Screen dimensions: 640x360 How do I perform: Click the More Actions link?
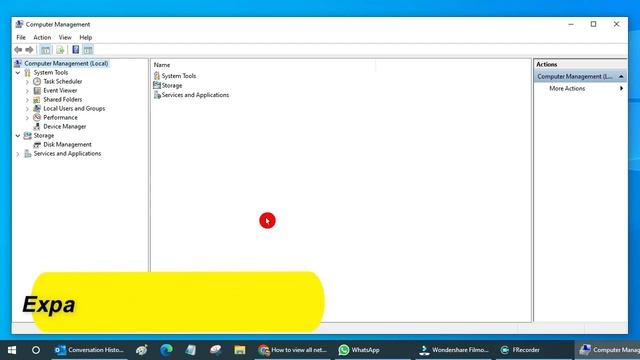[567, 88]
